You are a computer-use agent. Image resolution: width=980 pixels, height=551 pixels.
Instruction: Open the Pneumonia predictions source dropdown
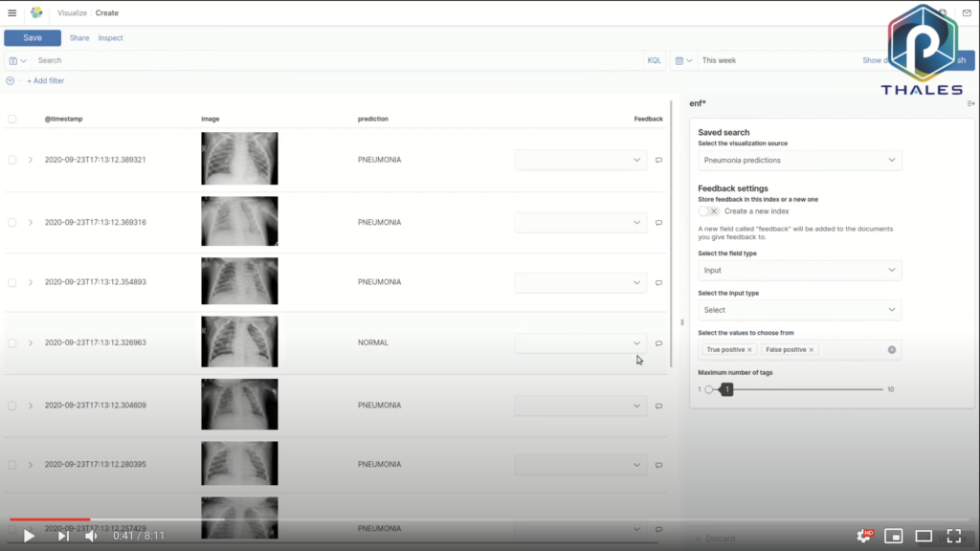pos(799,160)
